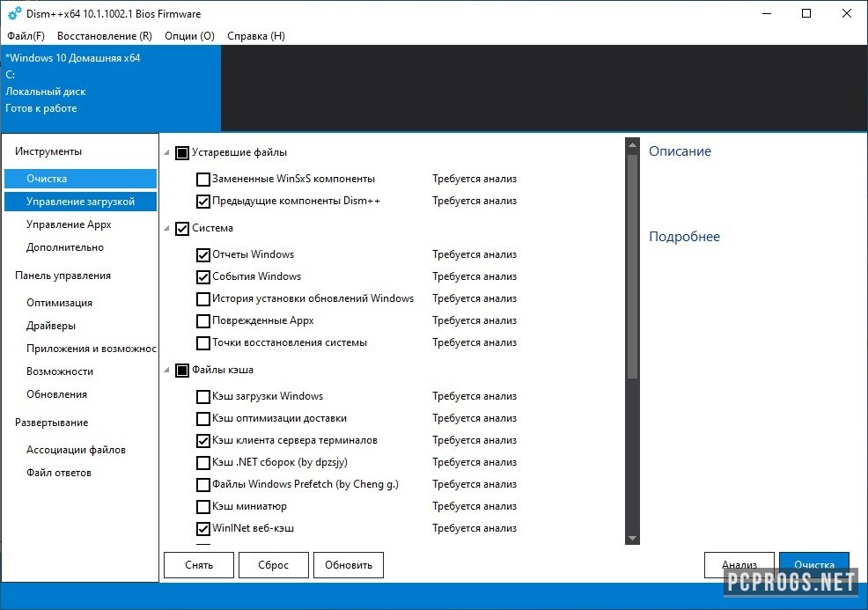868x610 pixels.
Task: Tick the Кэш миниатюр checkbox
Action: pos(203,506)
